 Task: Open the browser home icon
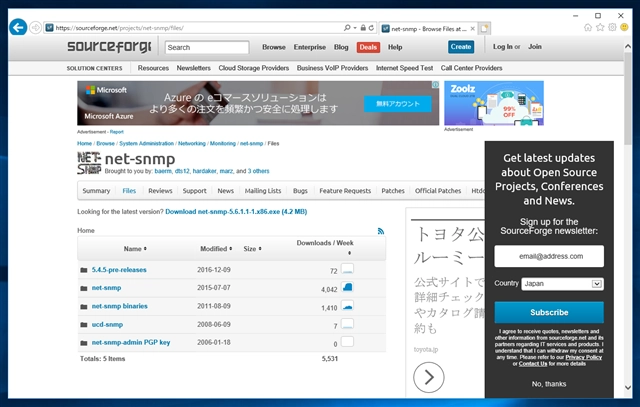coord(588,27)
